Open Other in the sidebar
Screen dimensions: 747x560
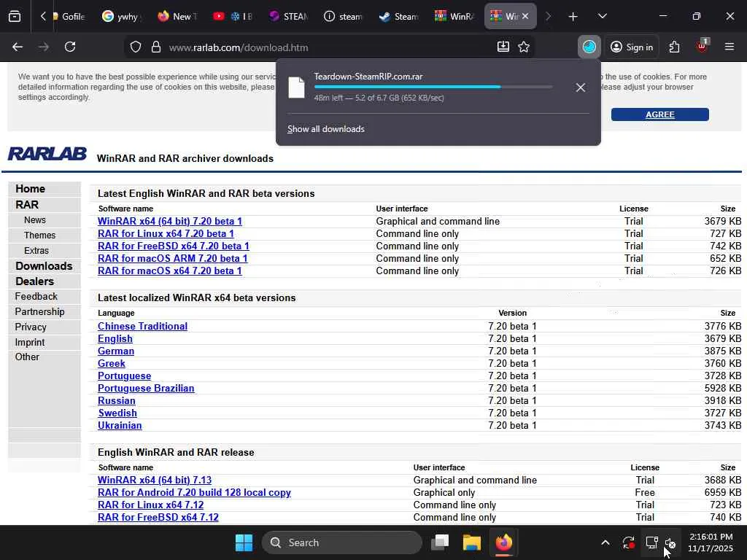click(27, 357)
